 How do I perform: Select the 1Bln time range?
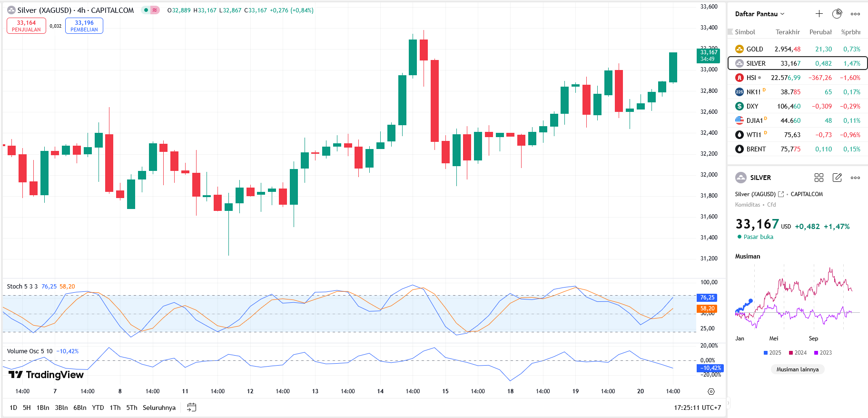coord(43,408)
